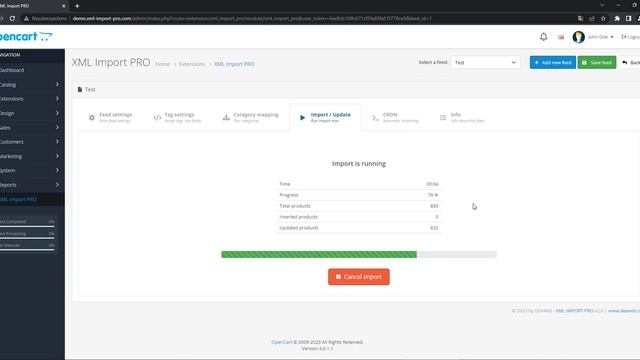Expand the Sales sidebar menu
This screenshot has width=640, height=360.
tap(31, 127)
